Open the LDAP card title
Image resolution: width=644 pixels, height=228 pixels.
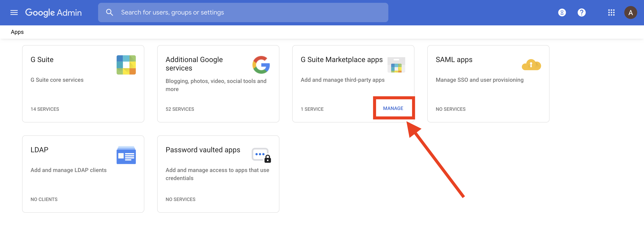pos(39,150)
